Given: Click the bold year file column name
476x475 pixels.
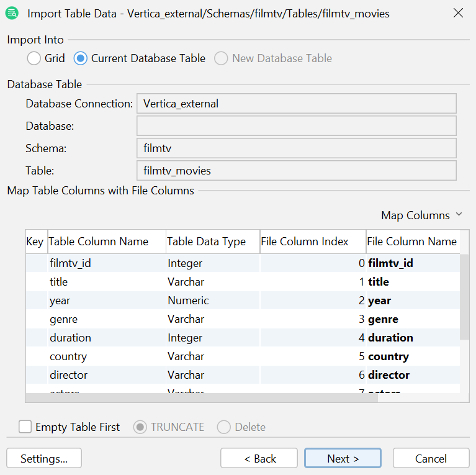Looking at the screenshot, I should (379, 301).
